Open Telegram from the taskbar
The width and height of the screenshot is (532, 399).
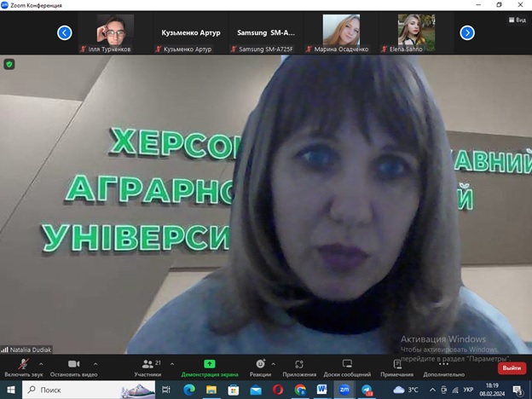coord(367,390)
